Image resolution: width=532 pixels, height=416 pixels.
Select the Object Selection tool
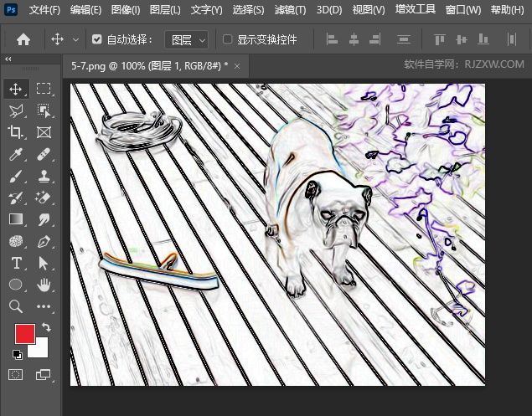[44, 110]
